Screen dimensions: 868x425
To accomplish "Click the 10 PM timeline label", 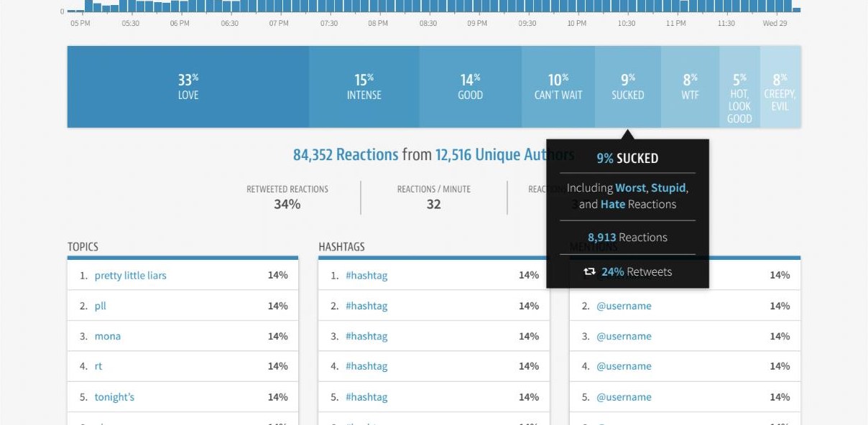I will point(576,24).
